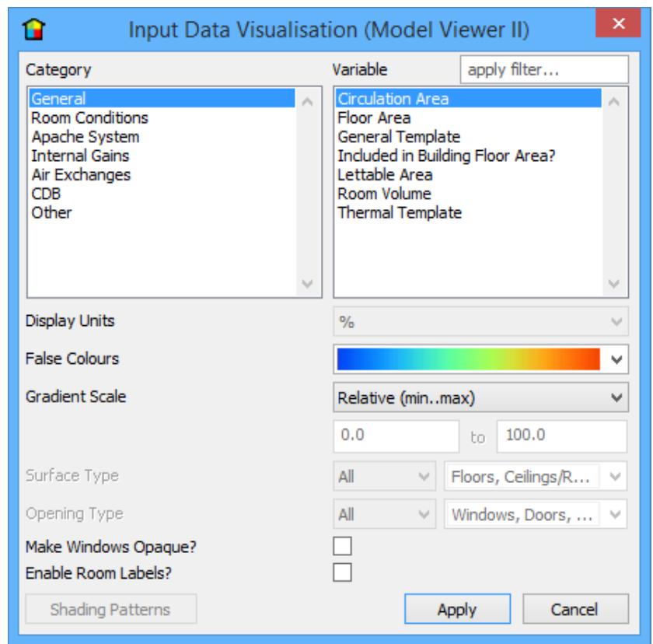Select the Internal Gains category
This screenshot has width=653, height=644.
[x=162, y=156]
